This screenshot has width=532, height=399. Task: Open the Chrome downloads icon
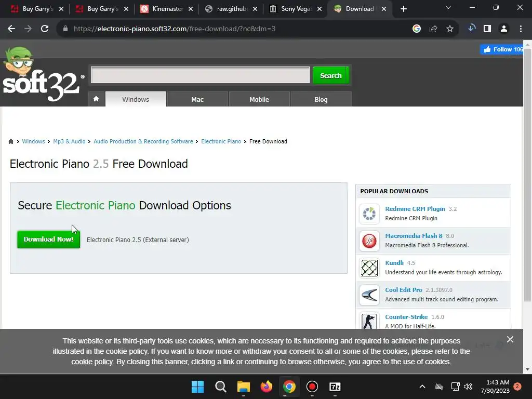pos(471,29)
